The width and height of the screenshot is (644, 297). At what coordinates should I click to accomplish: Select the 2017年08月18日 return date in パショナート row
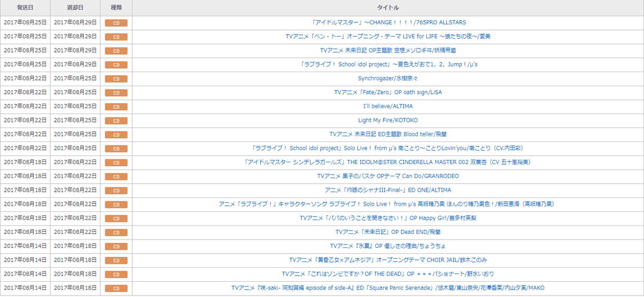click(x=75, y=273)
